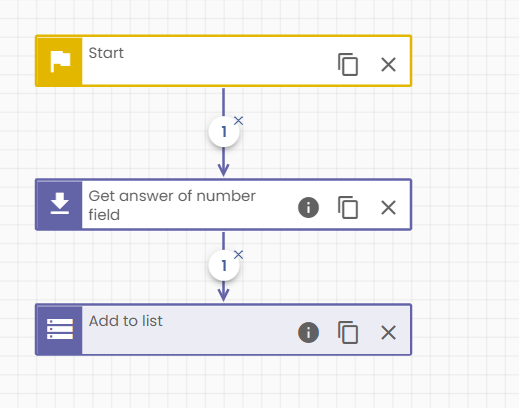Show info for the Add to list node

point(308,332)
